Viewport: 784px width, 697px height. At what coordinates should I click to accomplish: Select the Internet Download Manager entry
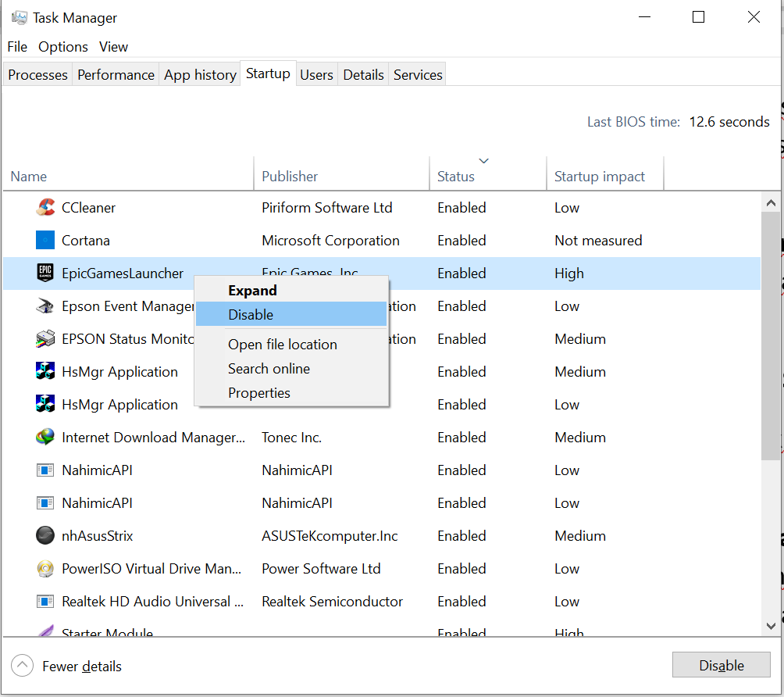pyautogui.click(x=154, y=437)
